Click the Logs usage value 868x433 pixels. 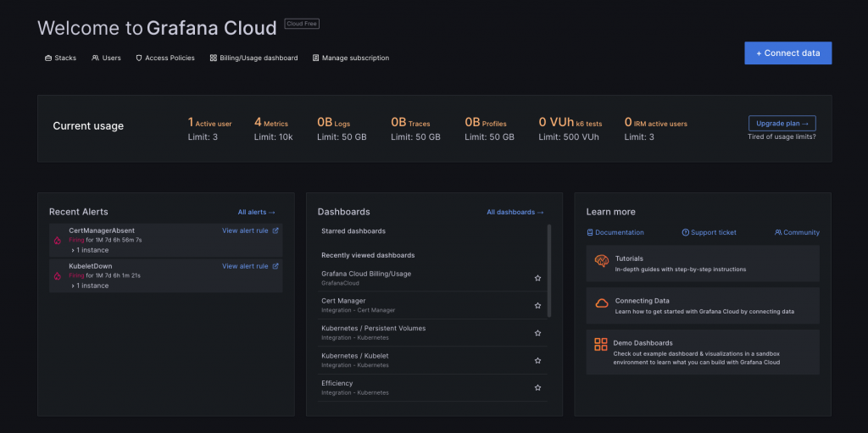[x=334, y=123]
